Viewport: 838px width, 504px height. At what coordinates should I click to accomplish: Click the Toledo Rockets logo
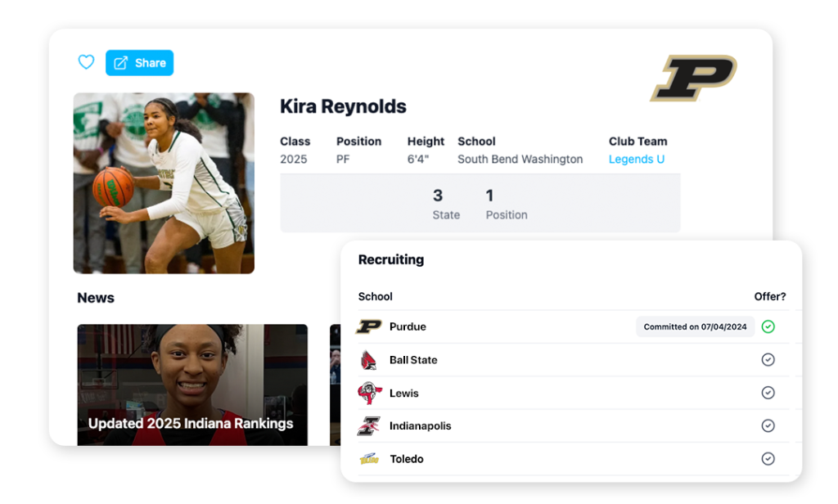369,459
